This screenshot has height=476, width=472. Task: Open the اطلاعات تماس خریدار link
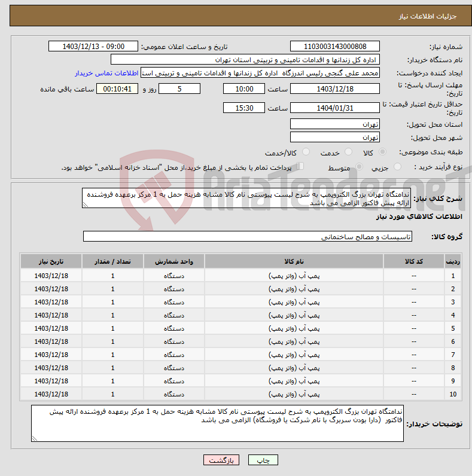pos(106,73)
